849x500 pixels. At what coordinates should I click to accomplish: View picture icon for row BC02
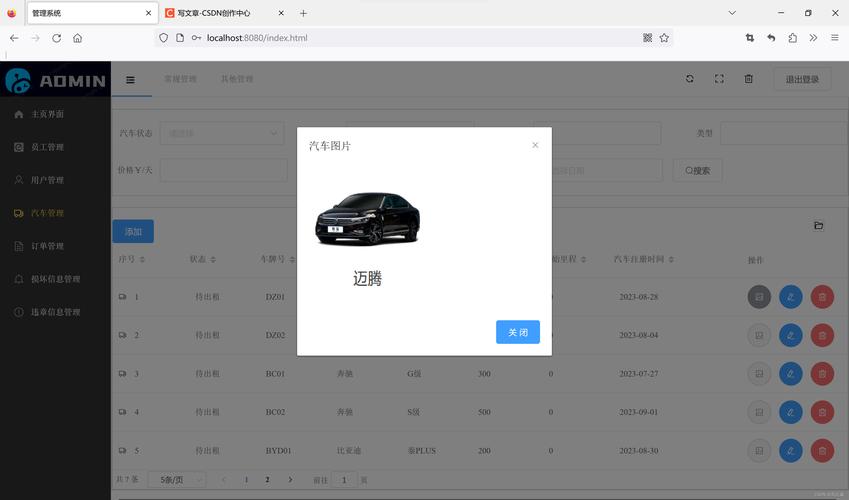pos(759,412)
